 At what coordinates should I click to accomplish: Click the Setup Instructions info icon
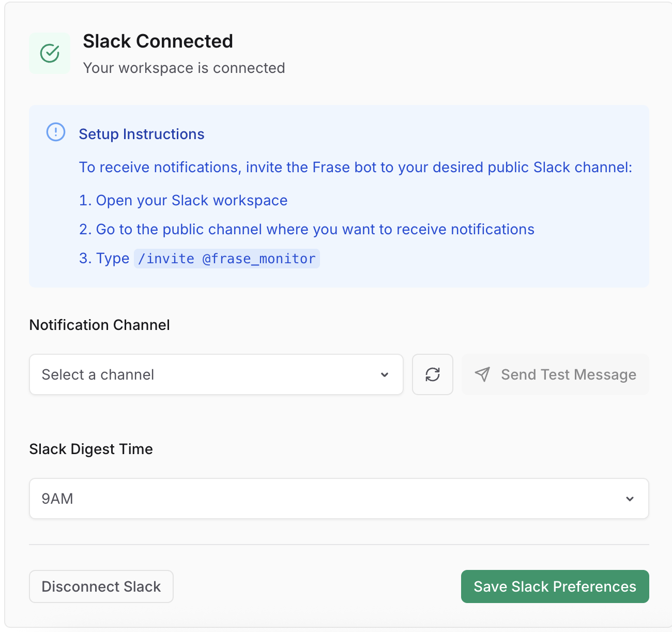pyautogui.click(x=56, y=132)
